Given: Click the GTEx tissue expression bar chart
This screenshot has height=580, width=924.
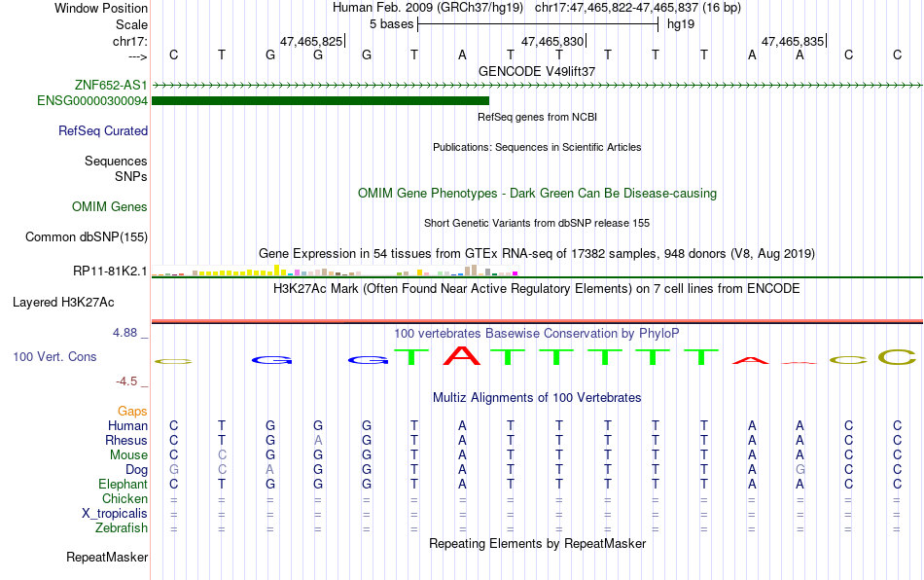Looking at the screenshot, I should [x=335, y=271].
